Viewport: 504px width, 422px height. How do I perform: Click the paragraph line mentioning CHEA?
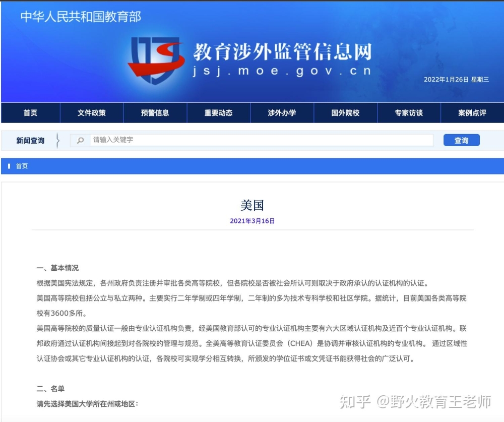pyautogui.click(x=251, y=343)
